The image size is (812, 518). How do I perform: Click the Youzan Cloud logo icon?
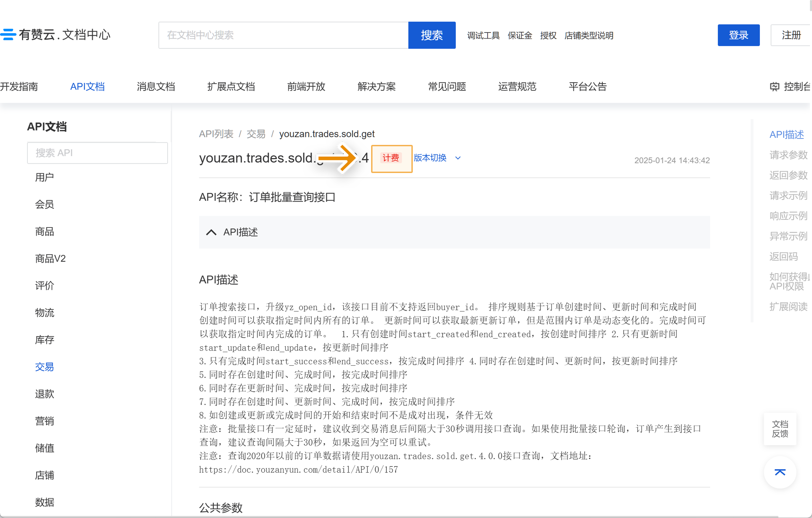coord(8,35)
